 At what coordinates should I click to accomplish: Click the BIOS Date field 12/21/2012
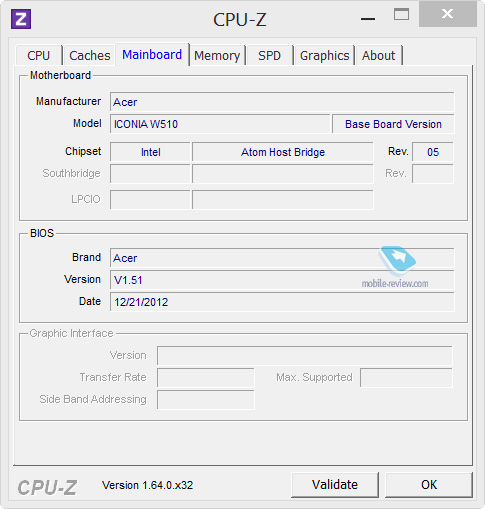pos(282,302)
